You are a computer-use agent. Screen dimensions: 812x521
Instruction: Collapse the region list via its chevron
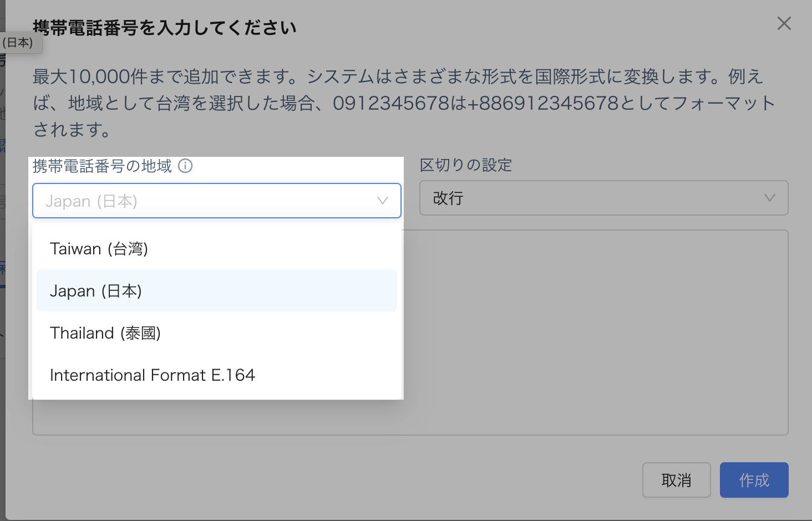[382, 201]
